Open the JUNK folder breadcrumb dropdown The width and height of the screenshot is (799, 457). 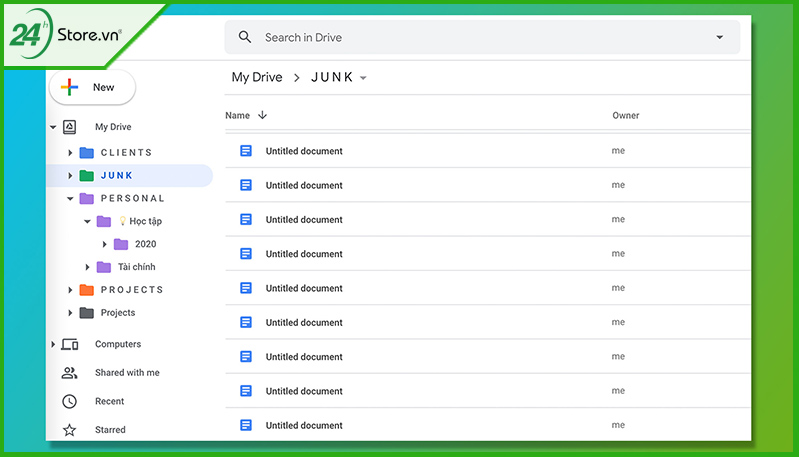(363, 78)
